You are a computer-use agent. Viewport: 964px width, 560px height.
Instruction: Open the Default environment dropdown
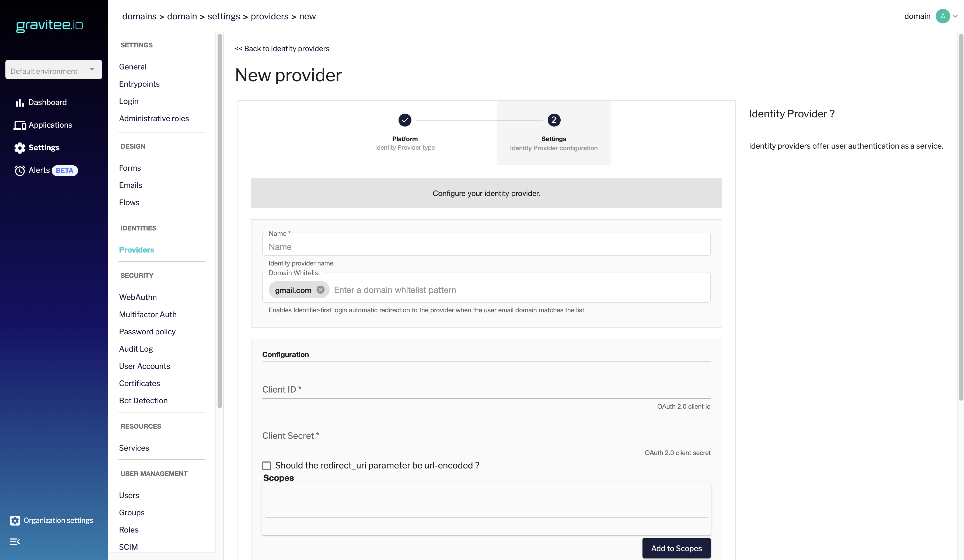tap(54, 70)
